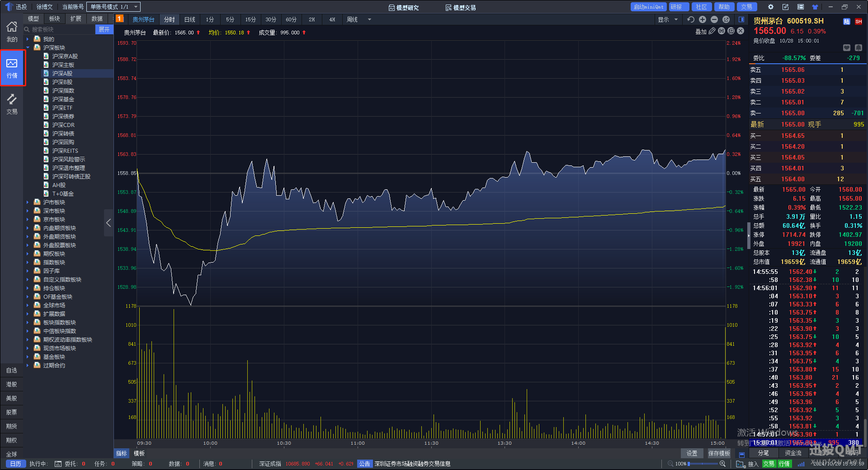Screen dimensions: 868x470
Task: Set a price alert with bell icon
Action: 859,47
